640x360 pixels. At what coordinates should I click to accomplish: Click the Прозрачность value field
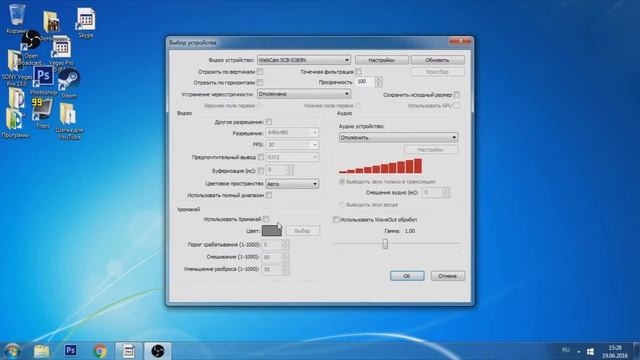pos(365,82)
